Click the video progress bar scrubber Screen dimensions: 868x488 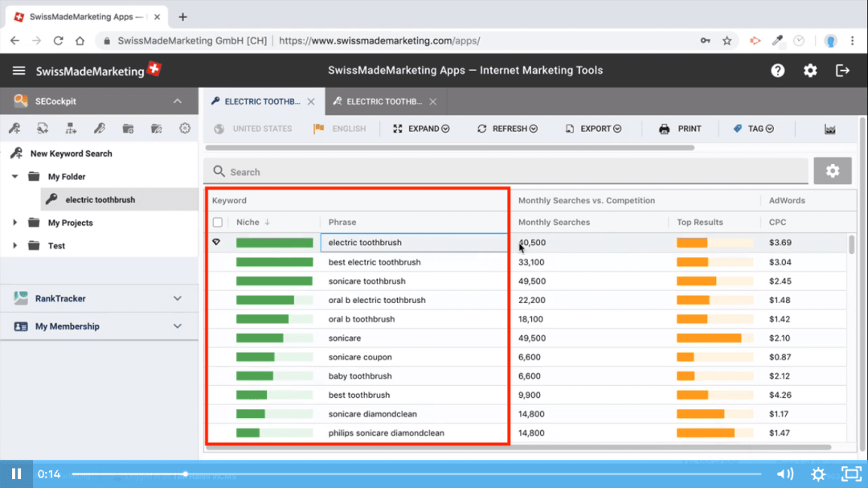point(186,474)
